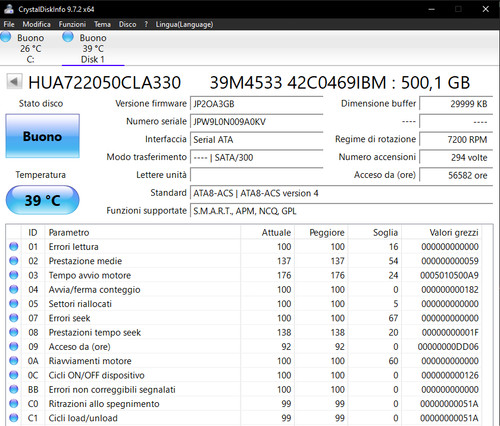The image size is (500, 426).
Task: Open the Tema menu
Action: click(102, 24)
